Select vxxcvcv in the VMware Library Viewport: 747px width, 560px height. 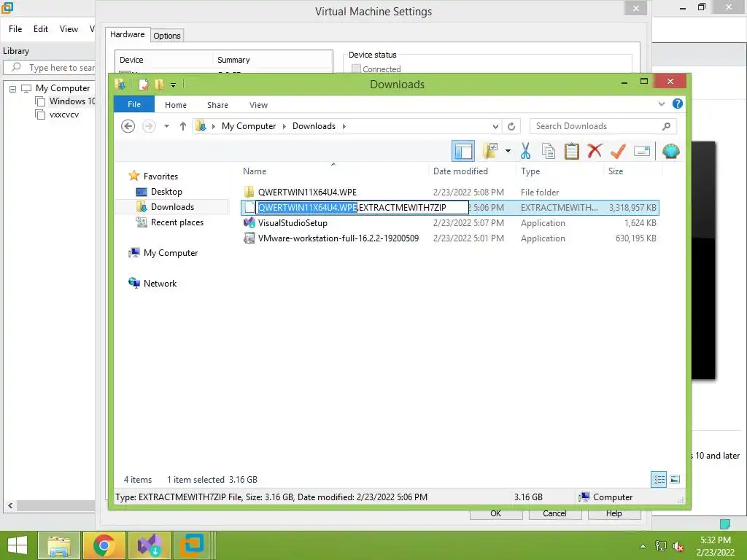click(64, 114)
